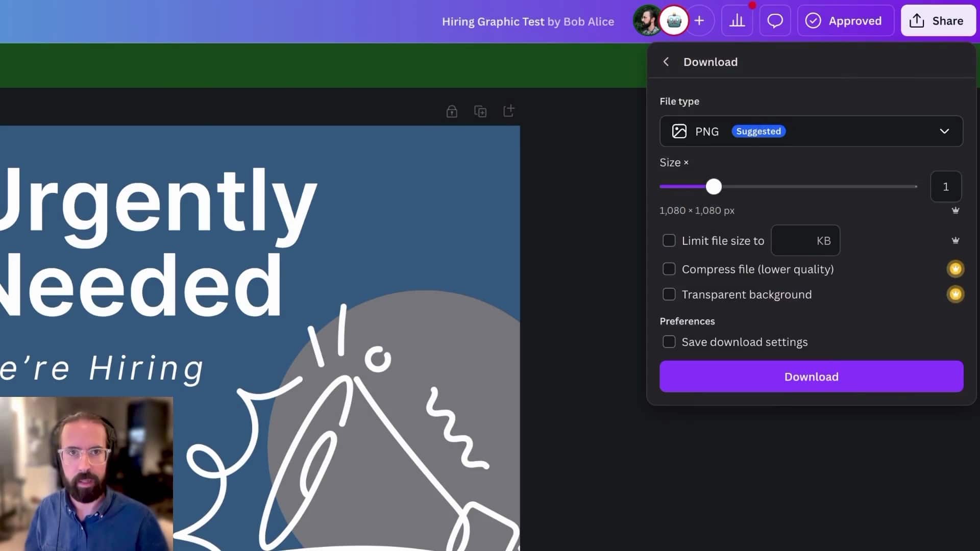Click the purple Download button

pos(811,377)
